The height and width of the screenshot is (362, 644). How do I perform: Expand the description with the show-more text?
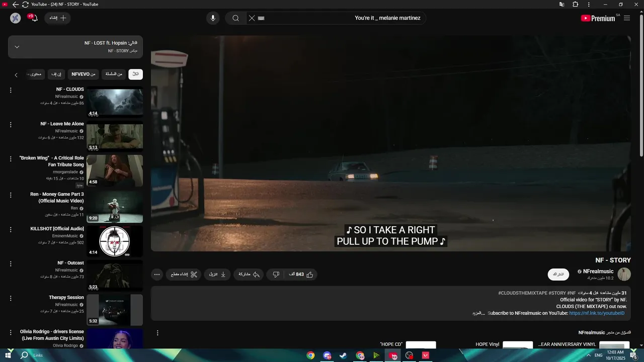coord(478,313)
